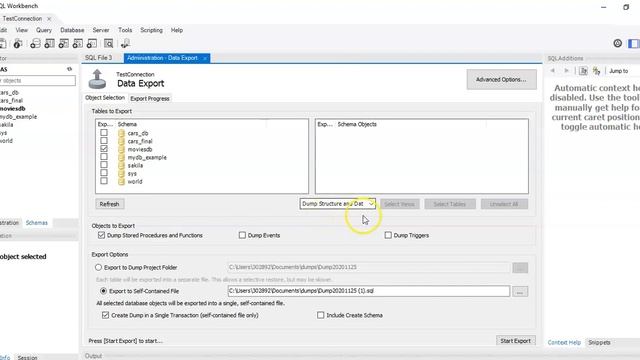This screenshot has width=640, height=360.
Task: Open the Database menu
Action: (72, 30)
